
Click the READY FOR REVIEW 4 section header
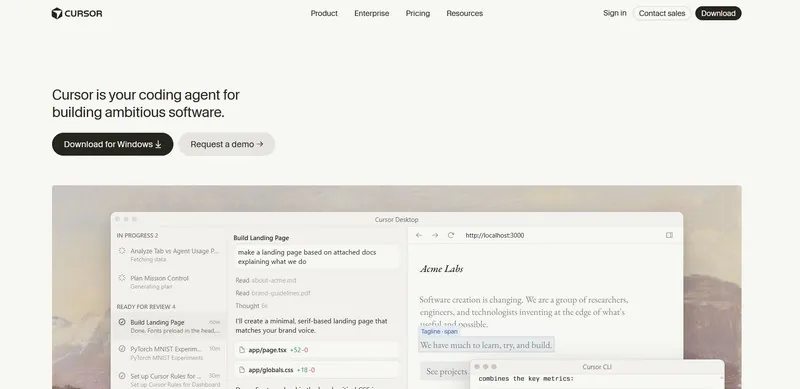click(x=146, y=307)
